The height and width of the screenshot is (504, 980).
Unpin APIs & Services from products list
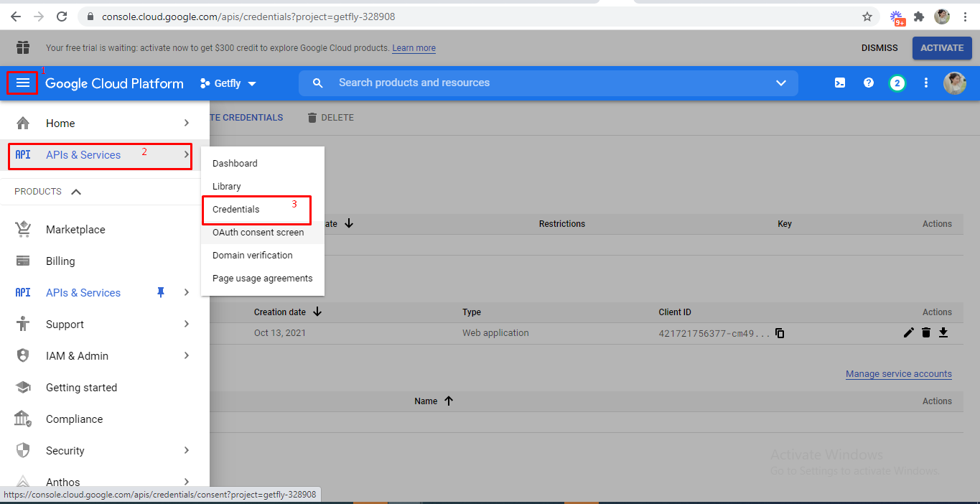pyautogui.click(x=161, y=292)
